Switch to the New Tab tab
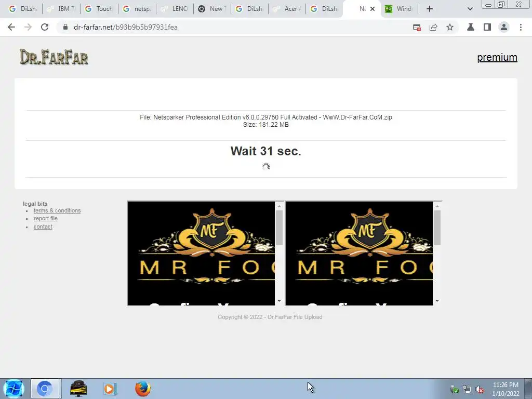Screen dimensions: 532x399 click(212, 9)
